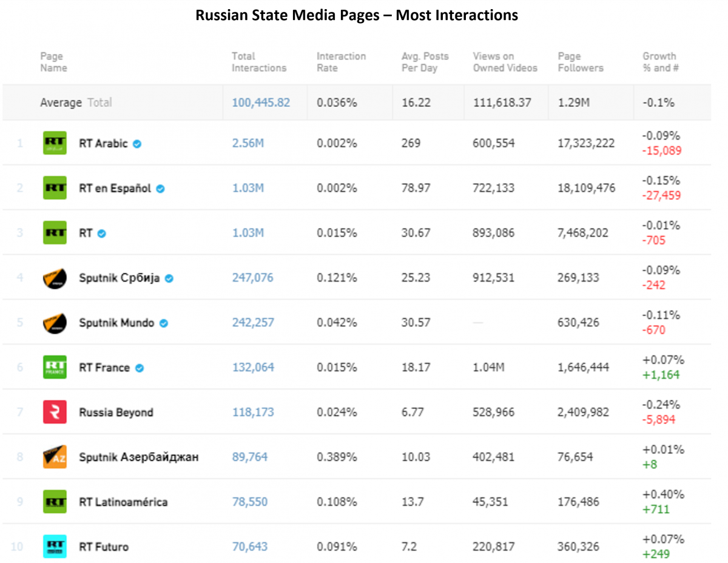The height and width of the screenshot is (563, 728).
Task: Open Sputnik Mundo interactions 242,257
Action: point(253,323)
